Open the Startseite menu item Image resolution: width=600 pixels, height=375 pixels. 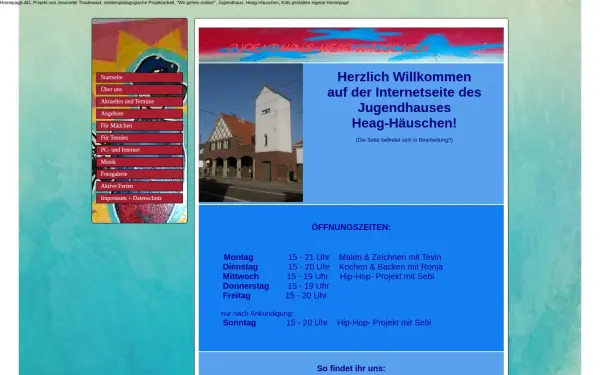point(139,77)
